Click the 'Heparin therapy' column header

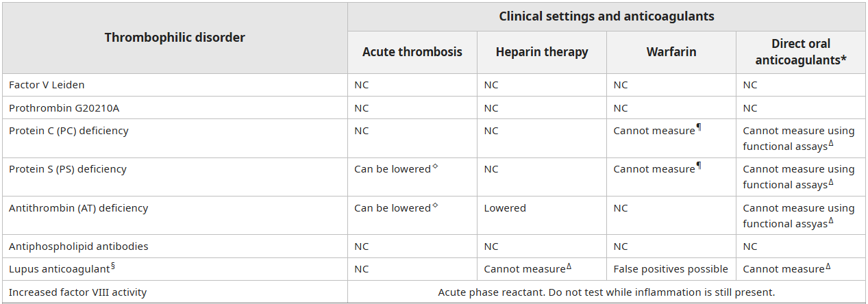tap(542, 52)
